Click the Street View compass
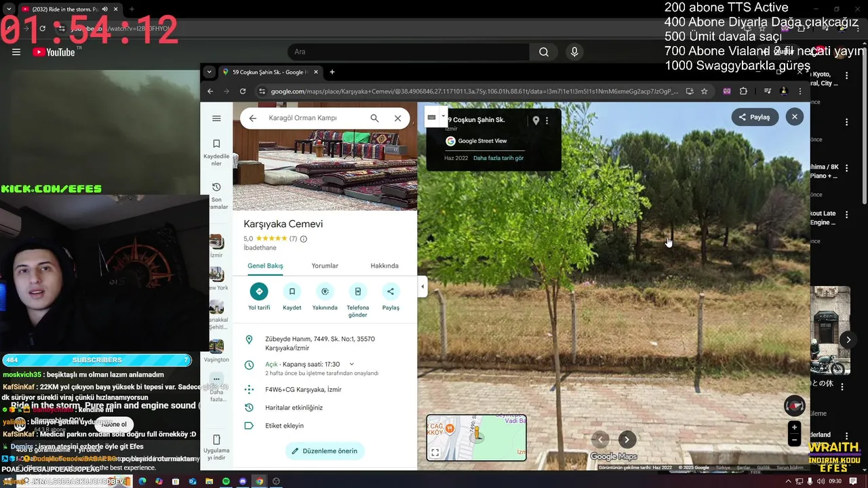 point(795,405)
